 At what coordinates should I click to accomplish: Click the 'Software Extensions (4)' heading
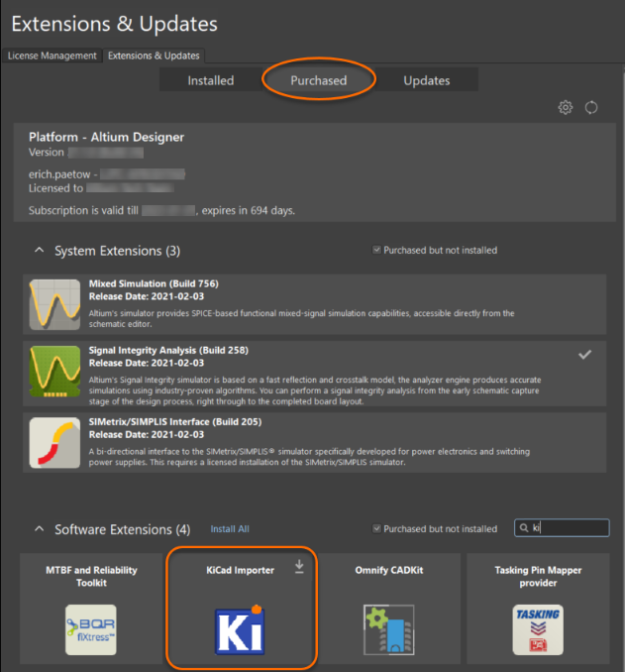point(123,529)
